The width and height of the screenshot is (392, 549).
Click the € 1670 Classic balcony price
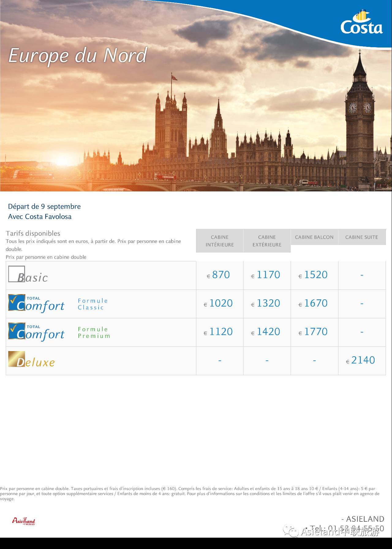pyautogui.click(x=313, y=303)
